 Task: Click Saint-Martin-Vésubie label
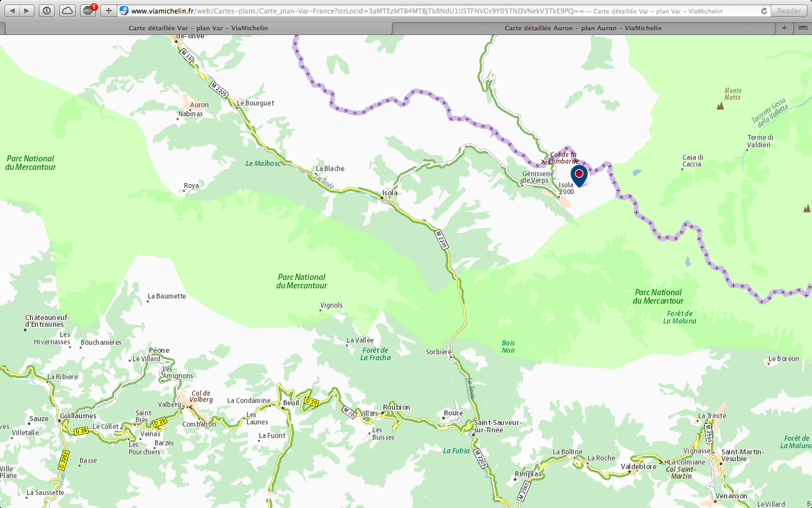tap(743, 455)
